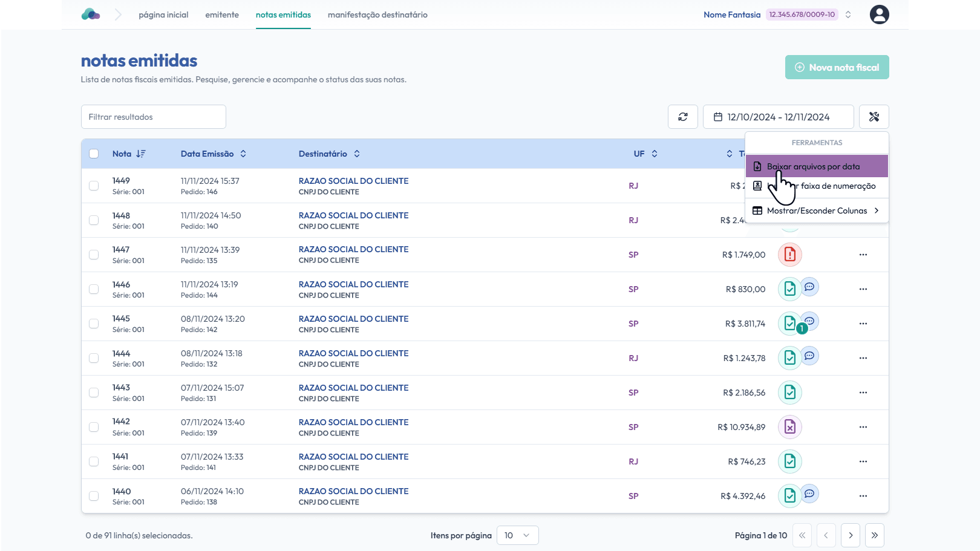Open the tools wrench icon menu

tap(874, 116)
